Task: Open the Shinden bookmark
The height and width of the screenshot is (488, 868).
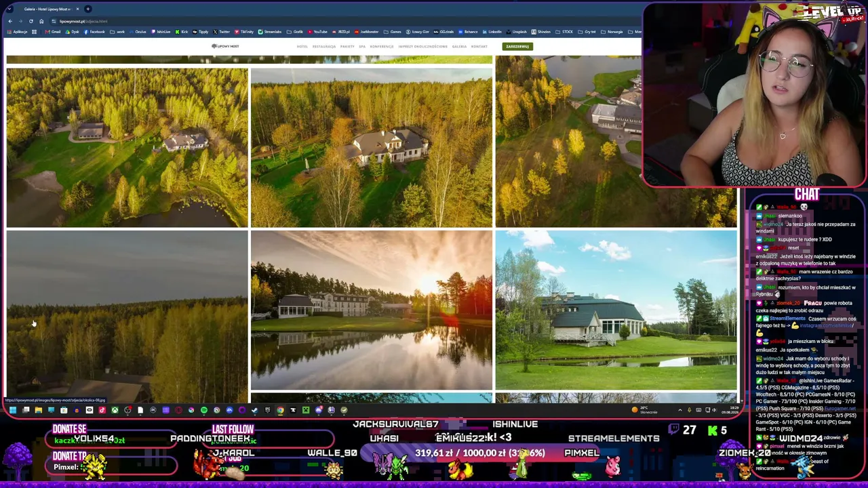Action: click(541, 32)
